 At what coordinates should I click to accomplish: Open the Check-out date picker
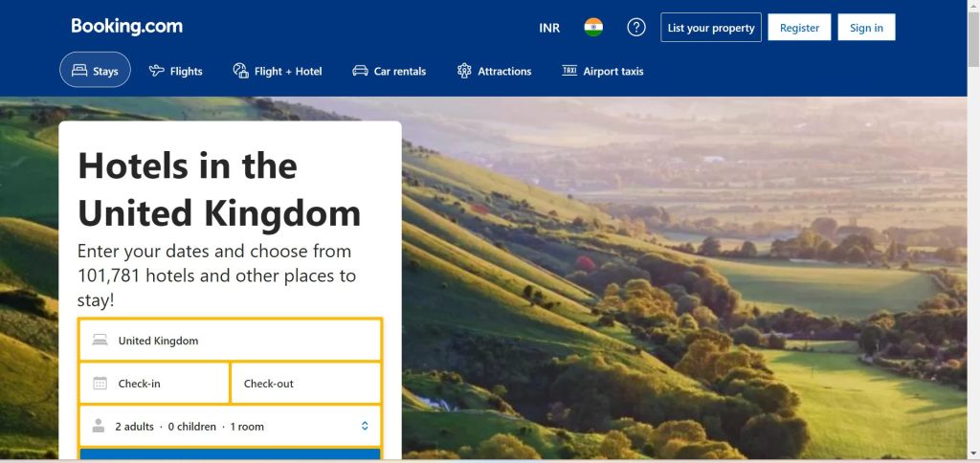pyautogui.click(x=305, y=383)
